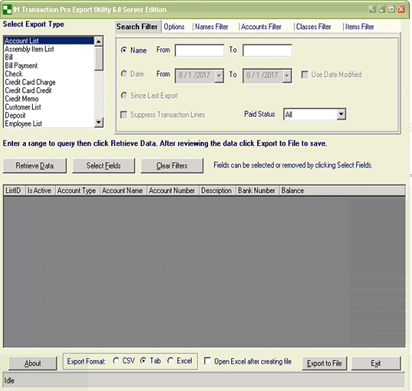Select Account List export type
Screen dimensions: 412x391
(x=49, y=41)
